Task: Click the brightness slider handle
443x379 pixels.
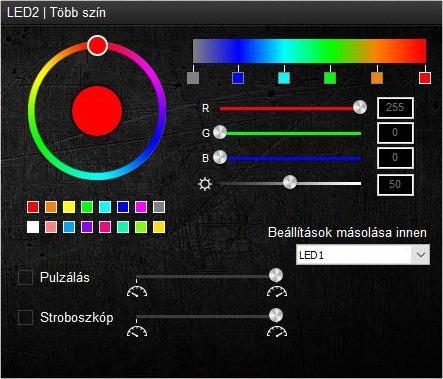Action: click(x=290, y=182)
